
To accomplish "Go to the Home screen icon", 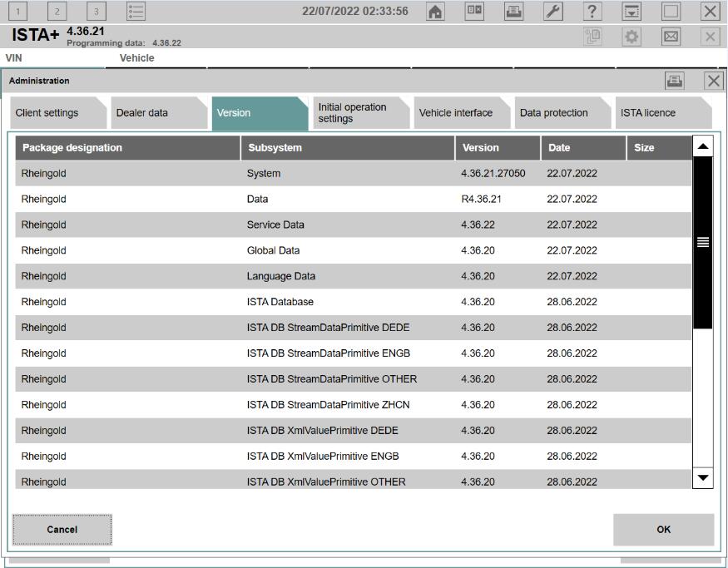I will click(x=435, y=12).
